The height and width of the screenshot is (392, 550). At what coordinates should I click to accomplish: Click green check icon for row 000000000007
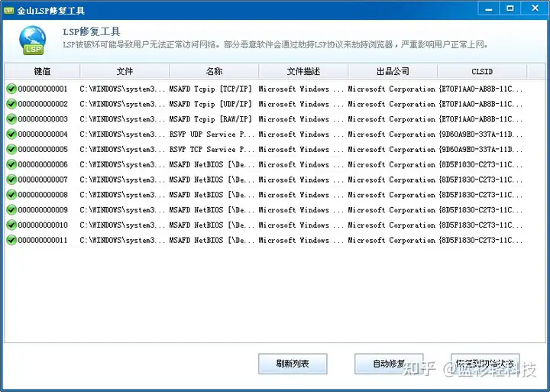click(11, 180)
